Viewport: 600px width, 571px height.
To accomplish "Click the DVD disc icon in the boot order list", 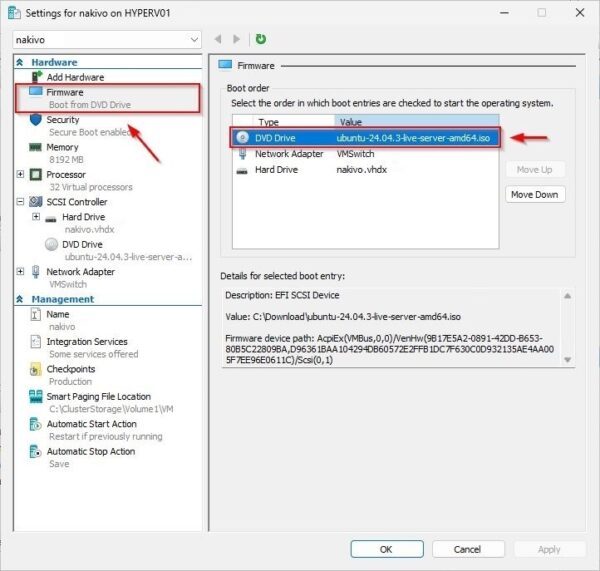I will coord(243,137).
